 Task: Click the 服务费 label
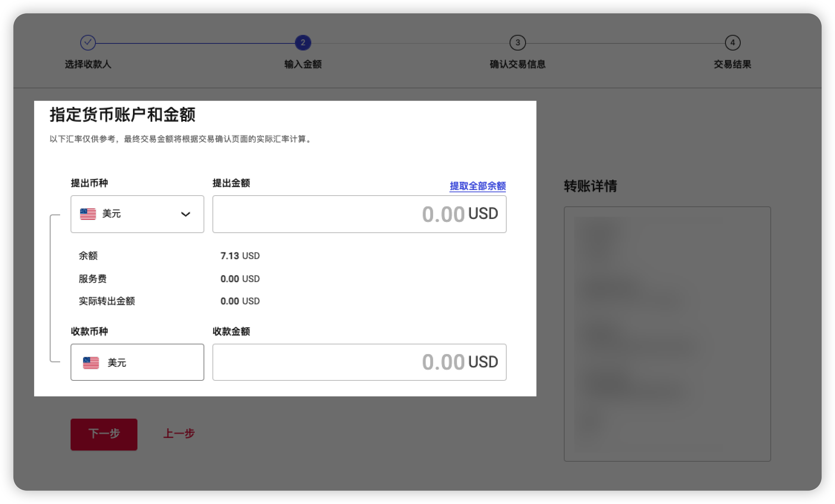[92, 279]
